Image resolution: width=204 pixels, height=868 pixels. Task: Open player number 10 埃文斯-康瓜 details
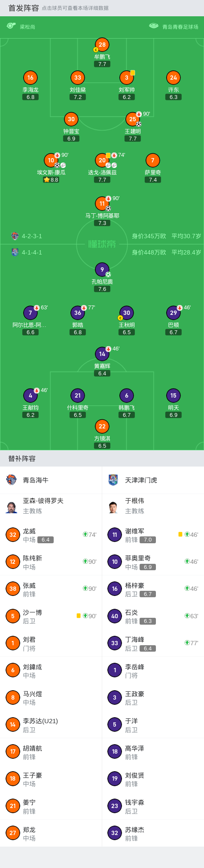pyautogui.click(x=51, y=160)
